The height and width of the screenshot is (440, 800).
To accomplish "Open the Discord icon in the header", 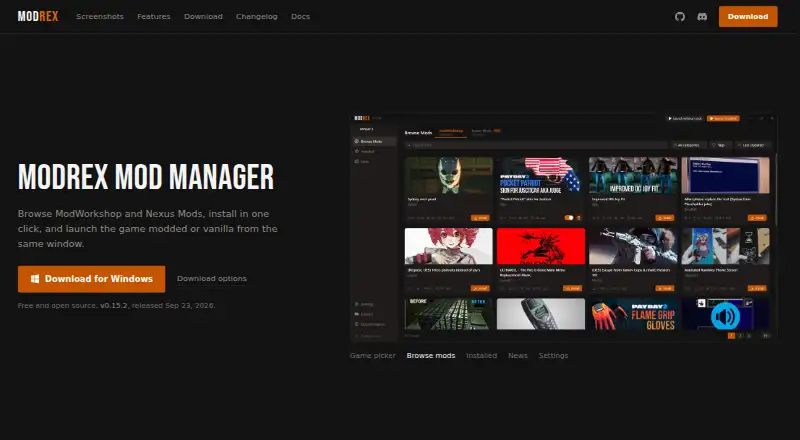I will coord(702,16).
